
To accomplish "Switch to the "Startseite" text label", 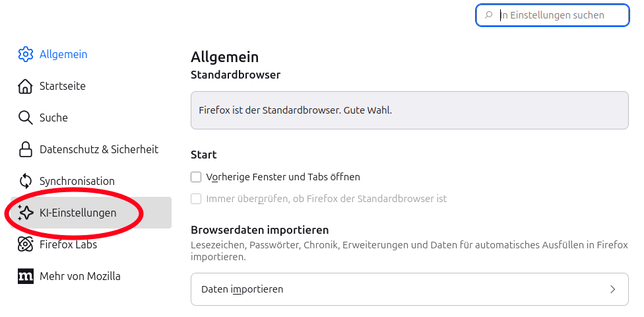I will coord(63,86).
